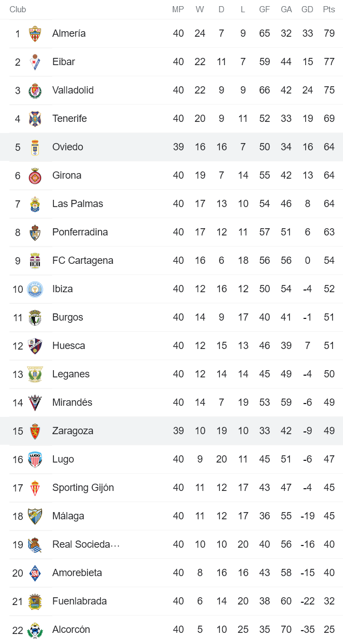Click the Girona club badge

pyautogui.click(x=36, y=175)
